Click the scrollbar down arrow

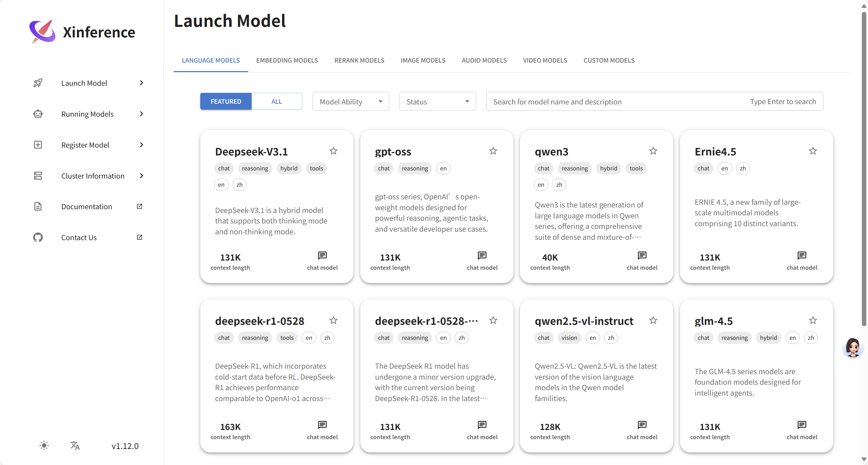tap(864, 459)
